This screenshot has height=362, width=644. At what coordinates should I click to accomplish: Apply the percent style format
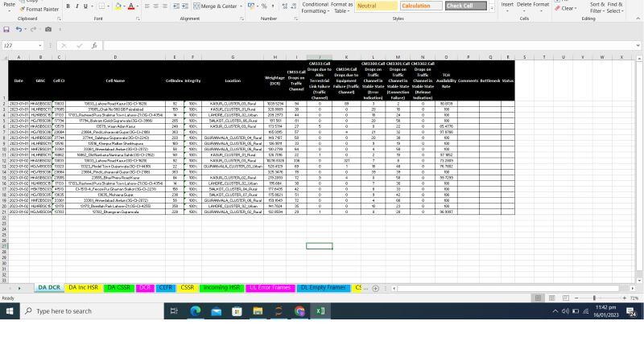pos(264,6)
